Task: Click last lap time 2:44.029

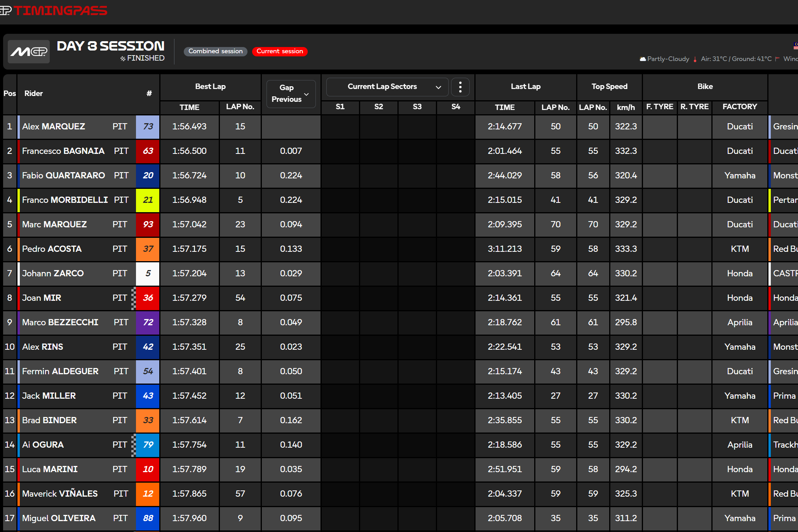Action: point(505,176)
